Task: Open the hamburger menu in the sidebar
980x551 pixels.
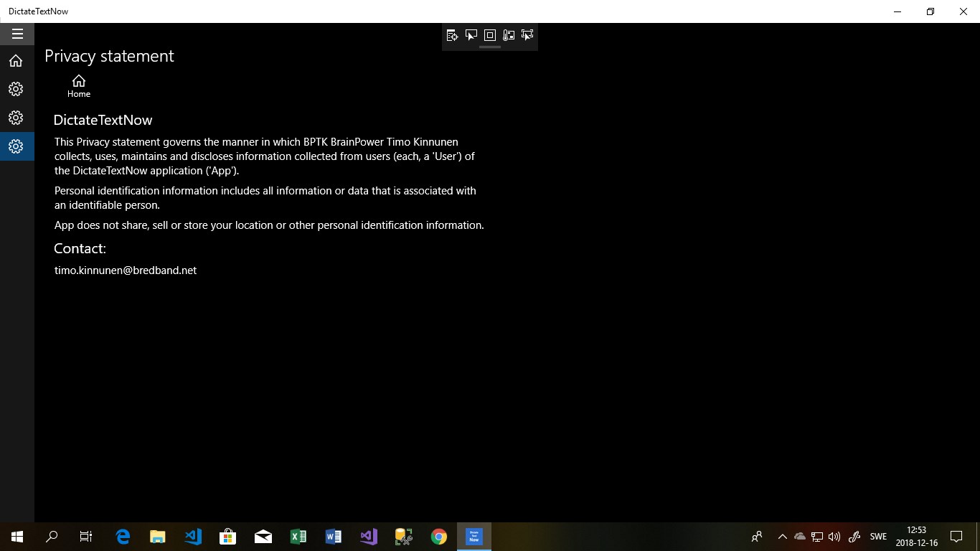Action: 17,34
